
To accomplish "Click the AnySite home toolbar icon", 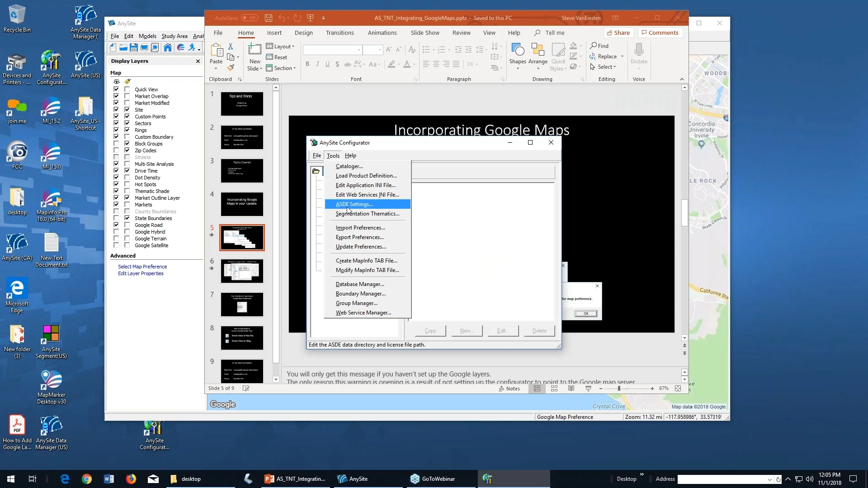I will [168, 47].
